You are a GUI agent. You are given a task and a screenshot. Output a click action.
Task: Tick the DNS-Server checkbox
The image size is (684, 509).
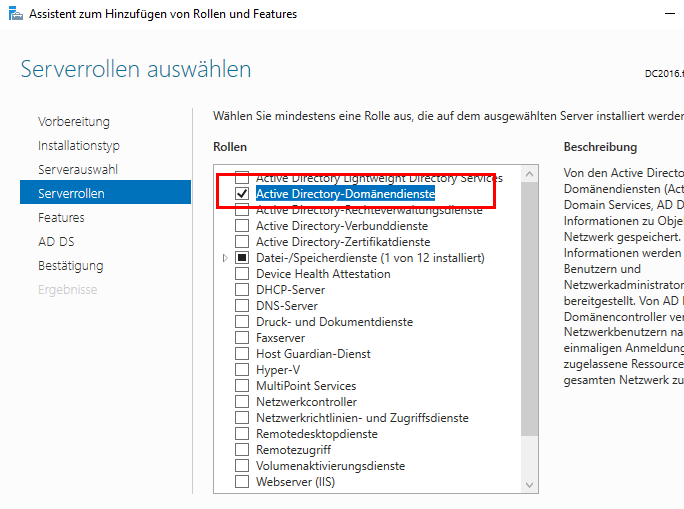pyautogui.click(x=241, y=305)
